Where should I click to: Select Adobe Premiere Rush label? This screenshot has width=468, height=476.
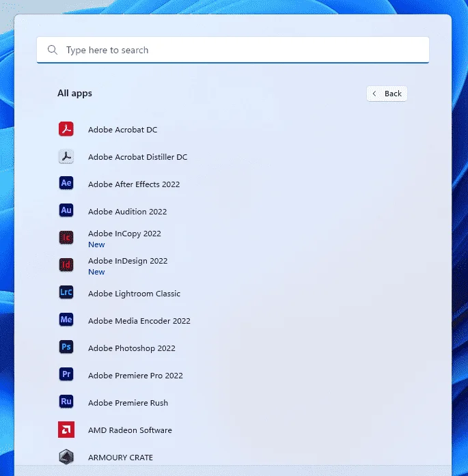pyautogui.click(x=128, y=403)
